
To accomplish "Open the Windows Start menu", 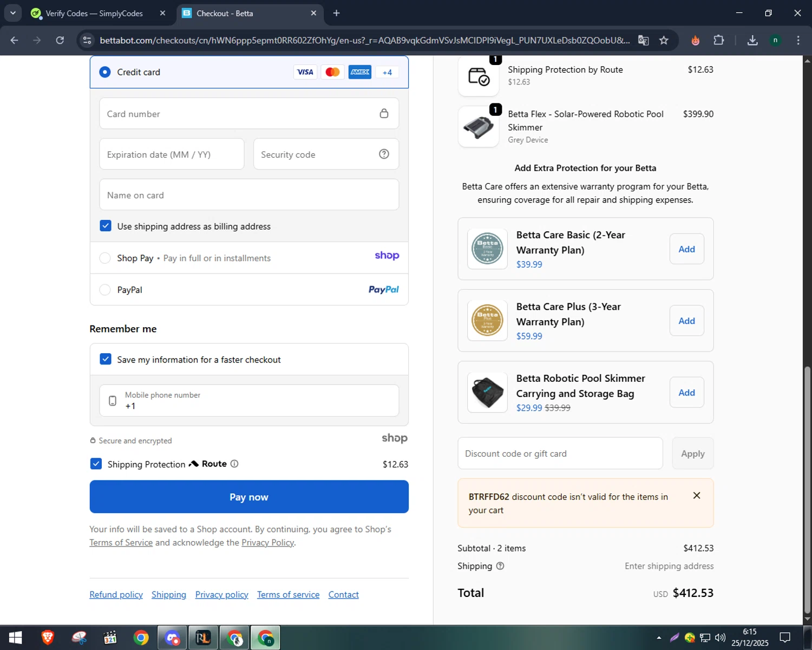I will (x=15, y=638).
